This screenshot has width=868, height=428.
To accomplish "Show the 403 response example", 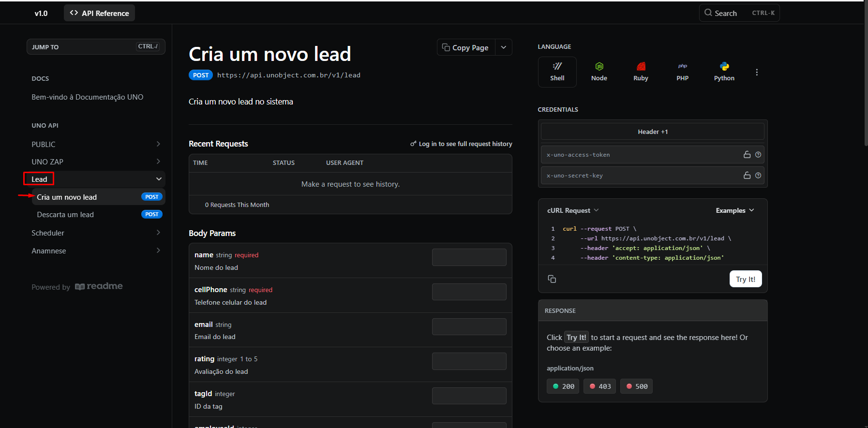I will point(600,386).
